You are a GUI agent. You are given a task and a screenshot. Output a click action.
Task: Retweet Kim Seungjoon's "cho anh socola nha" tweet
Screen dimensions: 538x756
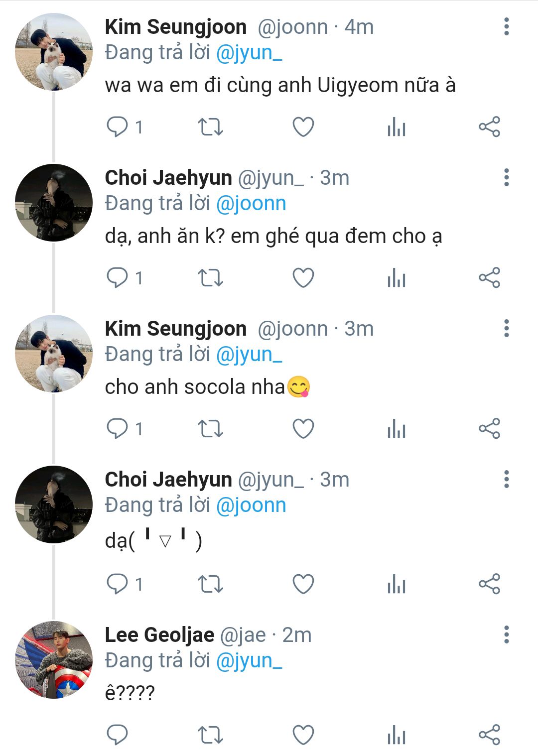point(210,428)
